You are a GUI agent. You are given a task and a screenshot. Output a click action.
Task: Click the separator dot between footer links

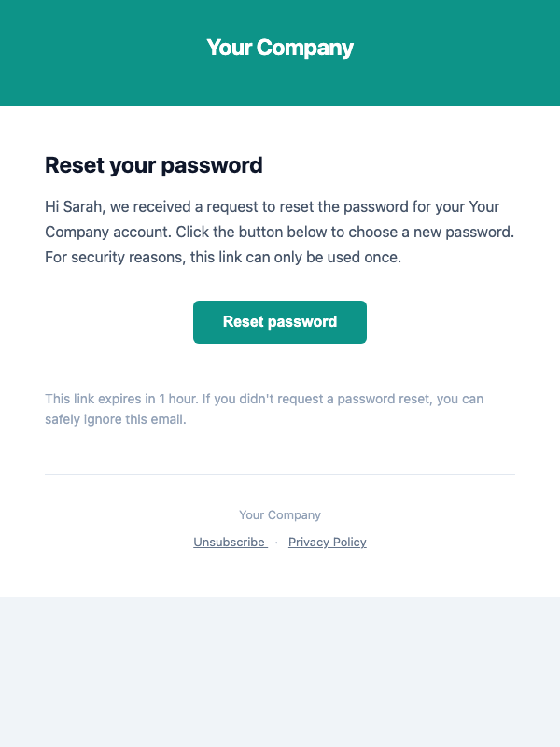pos(276,543)
